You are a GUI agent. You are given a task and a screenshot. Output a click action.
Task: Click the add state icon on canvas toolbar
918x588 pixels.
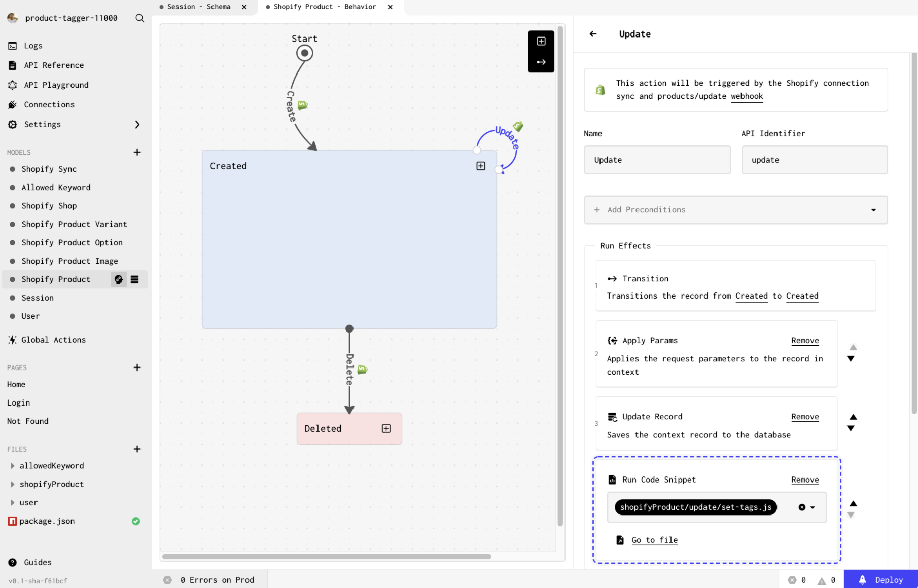point(541,41)
